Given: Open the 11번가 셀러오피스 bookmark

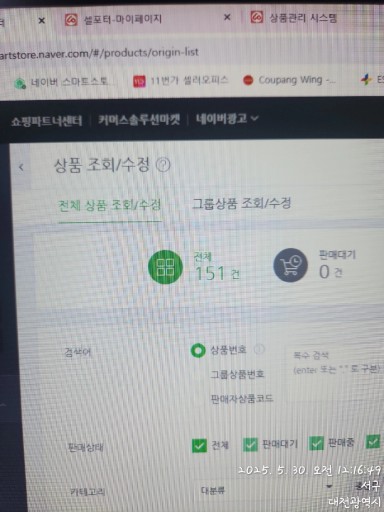Looking at the screenshot, I should tap(181, 81).
